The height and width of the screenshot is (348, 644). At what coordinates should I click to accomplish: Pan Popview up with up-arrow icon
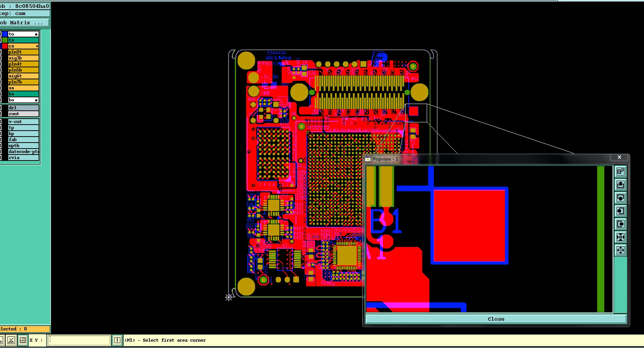pos(620,184)
